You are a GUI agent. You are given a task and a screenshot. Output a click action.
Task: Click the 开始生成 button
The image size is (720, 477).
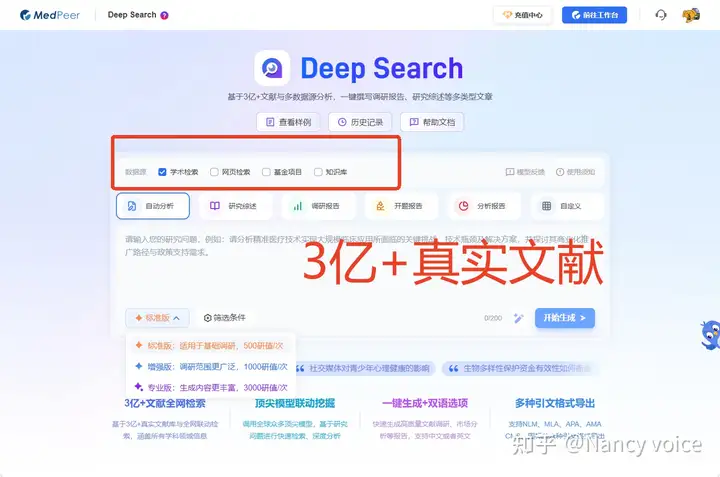(565, 318)
